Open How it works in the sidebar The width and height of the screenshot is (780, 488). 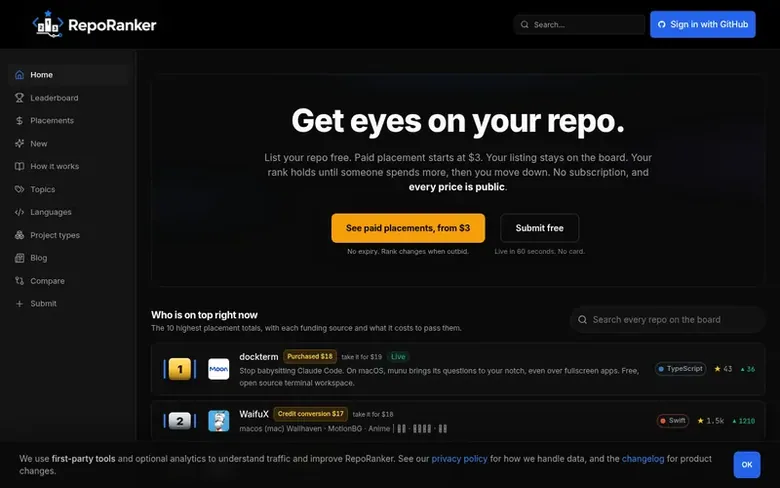pyautogui.click(x=68, y=166)
